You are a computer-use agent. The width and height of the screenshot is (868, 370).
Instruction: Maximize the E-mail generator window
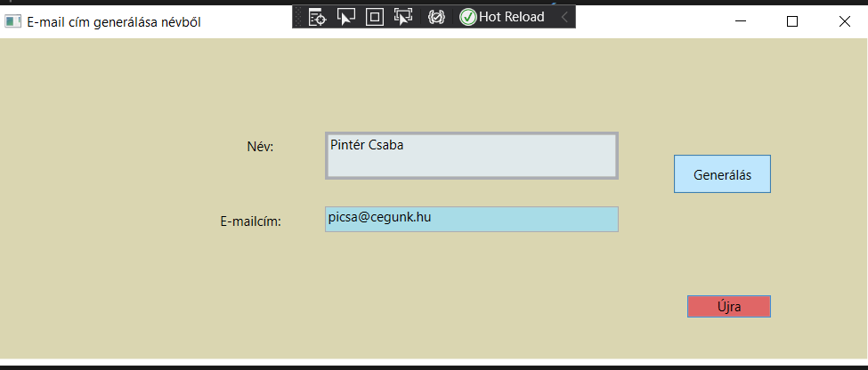[792, 21]
